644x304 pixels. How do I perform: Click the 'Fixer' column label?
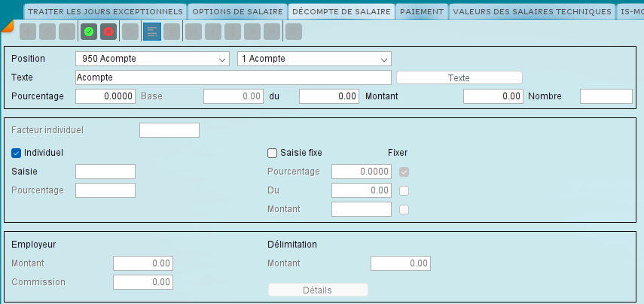click(398, 153)
